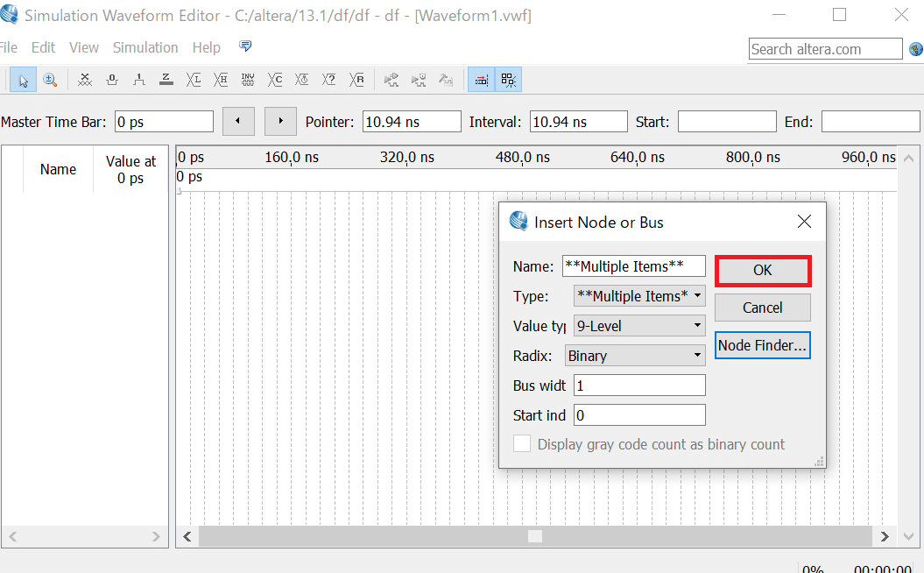The height and width of the screenshot is (573, 924).
Task: Click the Bus width input field
Action: pyautogui.click(x=639, y=386)
